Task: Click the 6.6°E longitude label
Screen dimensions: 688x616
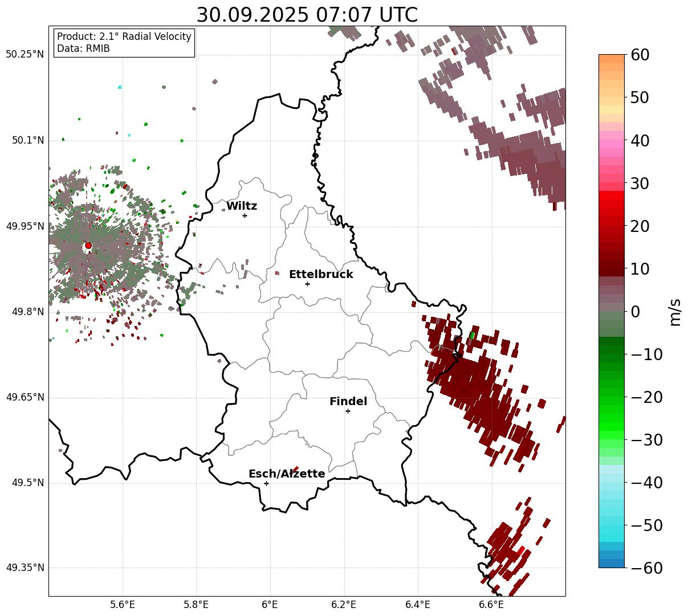Action: click(x=491, y=605)
